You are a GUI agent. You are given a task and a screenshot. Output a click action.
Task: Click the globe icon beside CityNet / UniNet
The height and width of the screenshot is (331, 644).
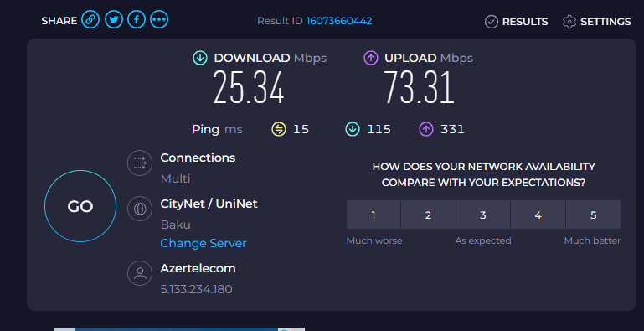pyautogui.click(x=140, y=209)
